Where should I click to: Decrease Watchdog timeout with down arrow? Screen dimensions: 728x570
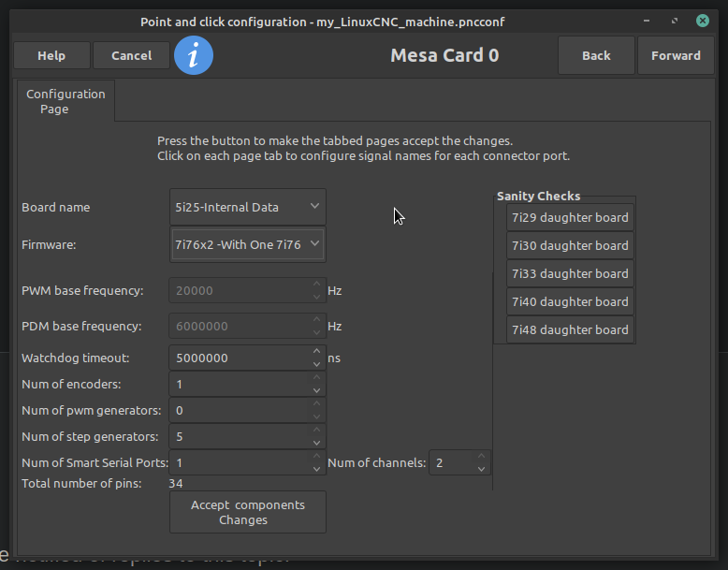(x=316, y=364)
